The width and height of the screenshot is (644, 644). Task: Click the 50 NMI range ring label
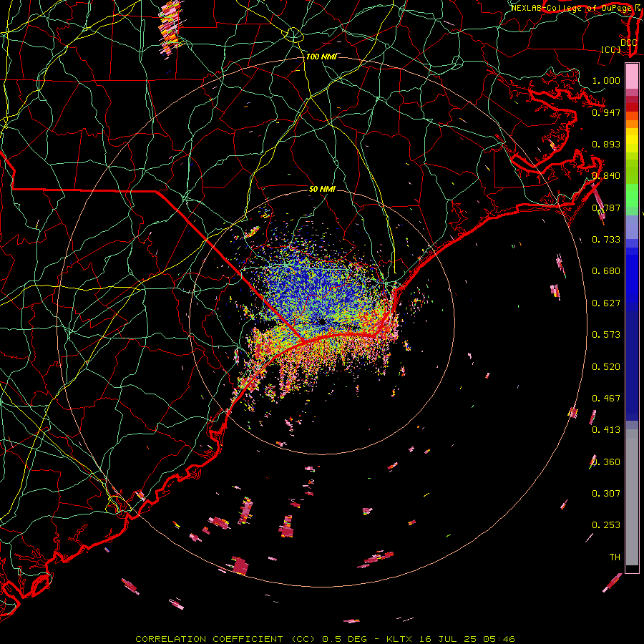pos(322,189)
